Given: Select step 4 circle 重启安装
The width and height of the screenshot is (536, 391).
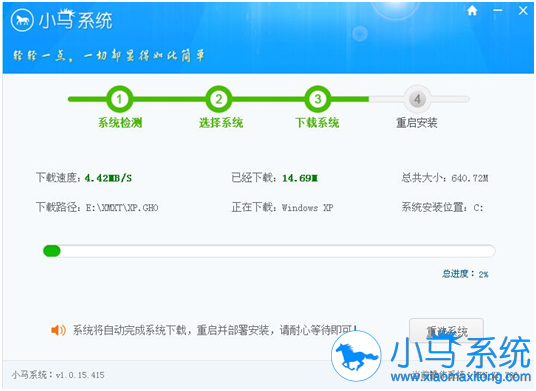Looking at the screenshot, I should point(417,99).
